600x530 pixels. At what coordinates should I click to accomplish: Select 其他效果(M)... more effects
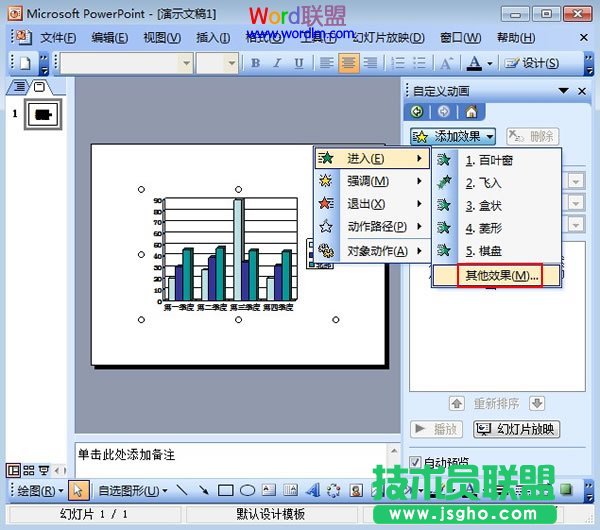click(497, 275)
